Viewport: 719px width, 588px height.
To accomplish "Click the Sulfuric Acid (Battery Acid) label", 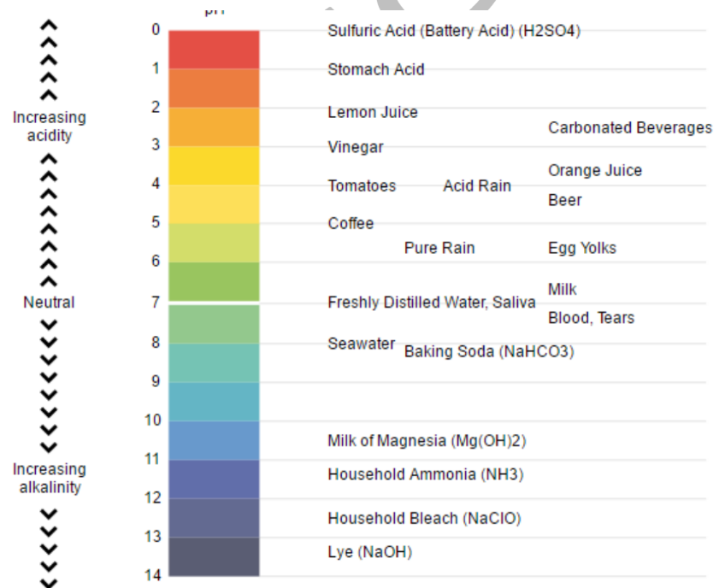I will point(454,31).
